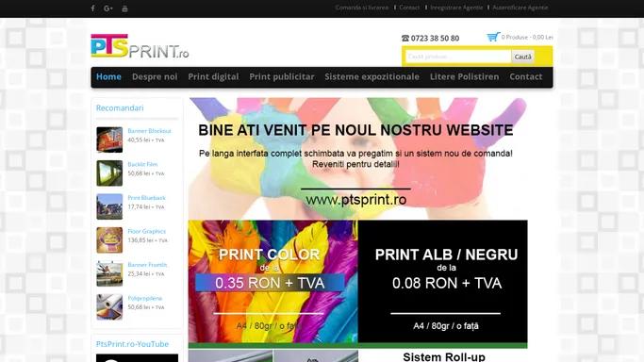Open the Litere Polistiren menu
644x362 pixels.
(464, 76)
